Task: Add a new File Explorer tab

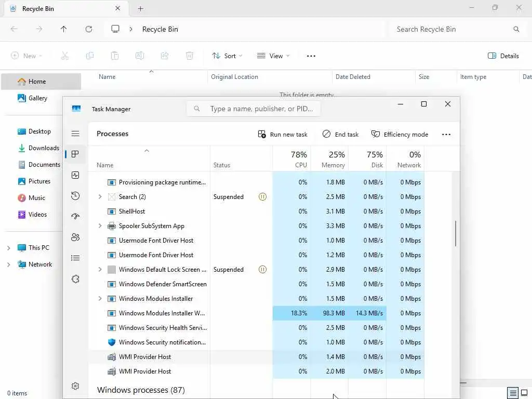Action: coord(140,9)
